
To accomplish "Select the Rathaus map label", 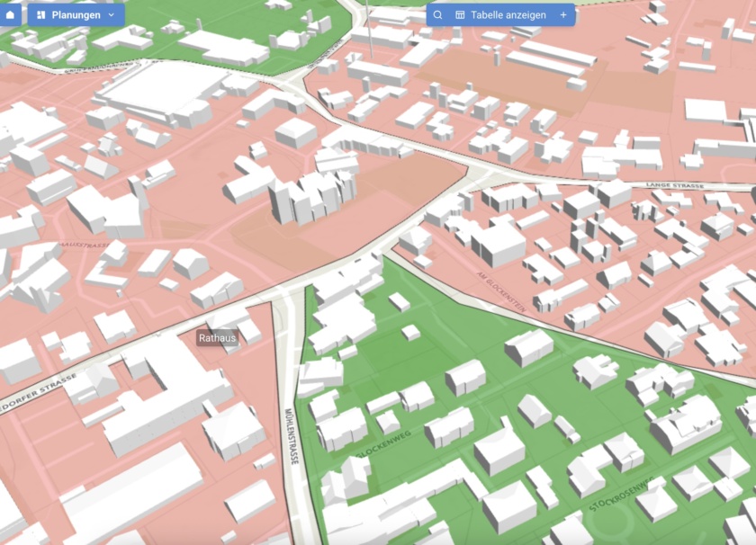I will click(x=217, y=338).
